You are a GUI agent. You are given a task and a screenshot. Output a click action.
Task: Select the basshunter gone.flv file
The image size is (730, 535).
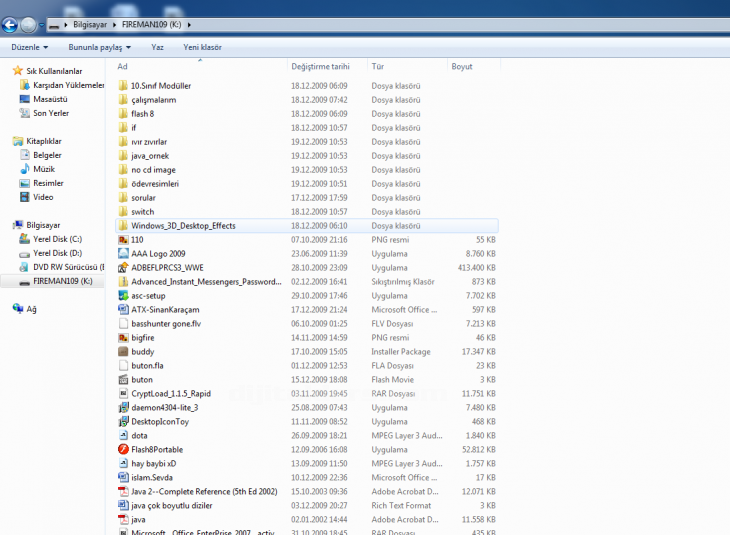[167, 323]
